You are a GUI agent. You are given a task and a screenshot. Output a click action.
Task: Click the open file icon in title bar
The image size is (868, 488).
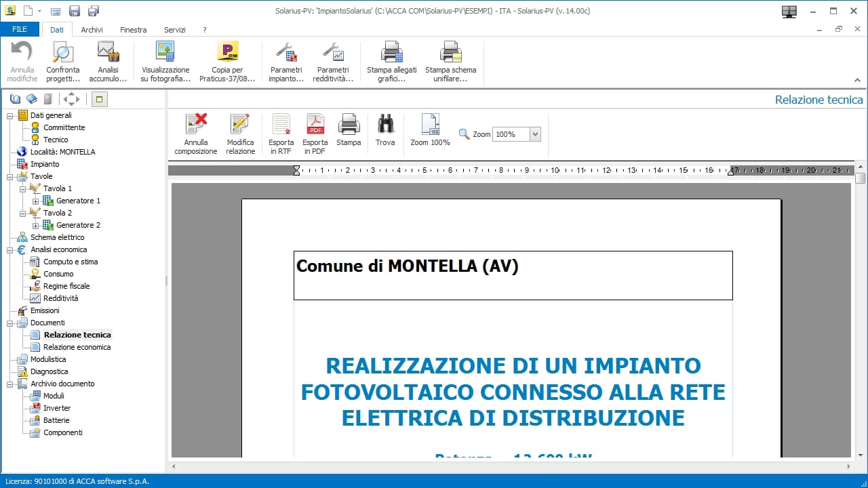point(56,11)
